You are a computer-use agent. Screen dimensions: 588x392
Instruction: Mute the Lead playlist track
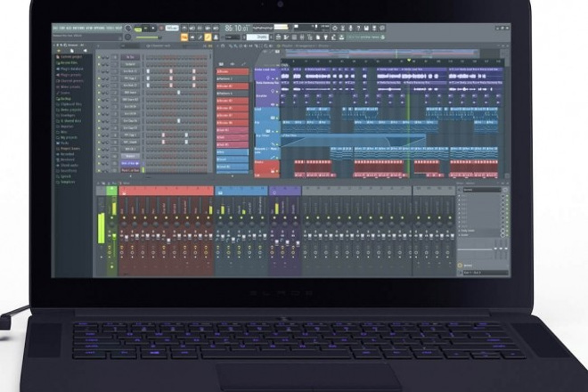277,118
